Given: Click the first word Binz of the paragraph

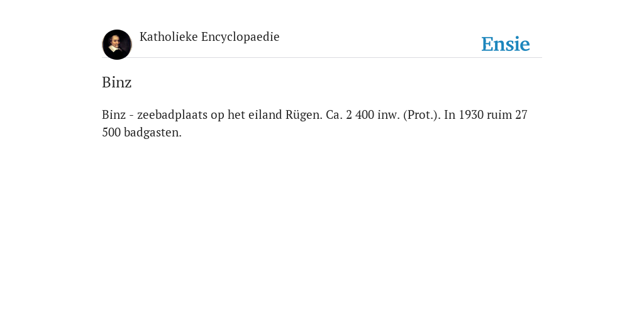Looking at the screenshot, I should (114, 114).
